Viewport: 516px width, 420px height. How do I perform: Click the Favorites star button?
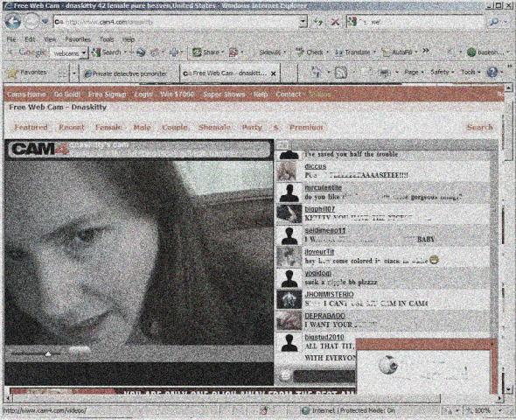tap(27, 73)
